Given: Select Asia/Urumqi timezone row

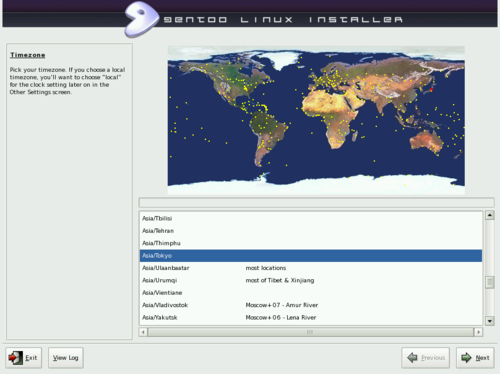Looking at the screenshot, I should (x=311, y=280).
